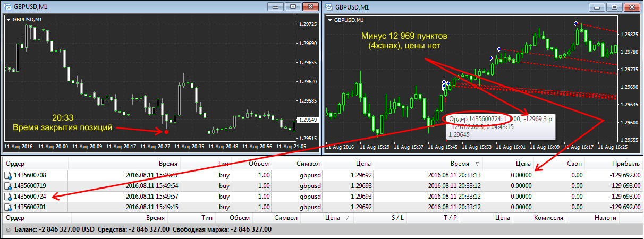Open the GBPUSD,M1 triangle menu in right chart
This screenshot has height=239, width=644.
click(329, 20)
